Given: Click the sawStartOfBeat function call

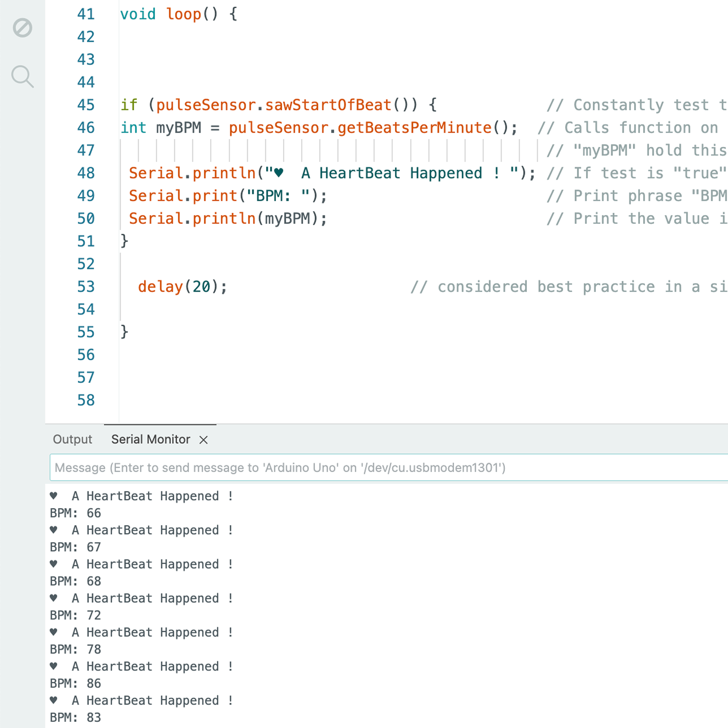Looking at the screenshot, I should pyautogui.click(x=328, y=105).
